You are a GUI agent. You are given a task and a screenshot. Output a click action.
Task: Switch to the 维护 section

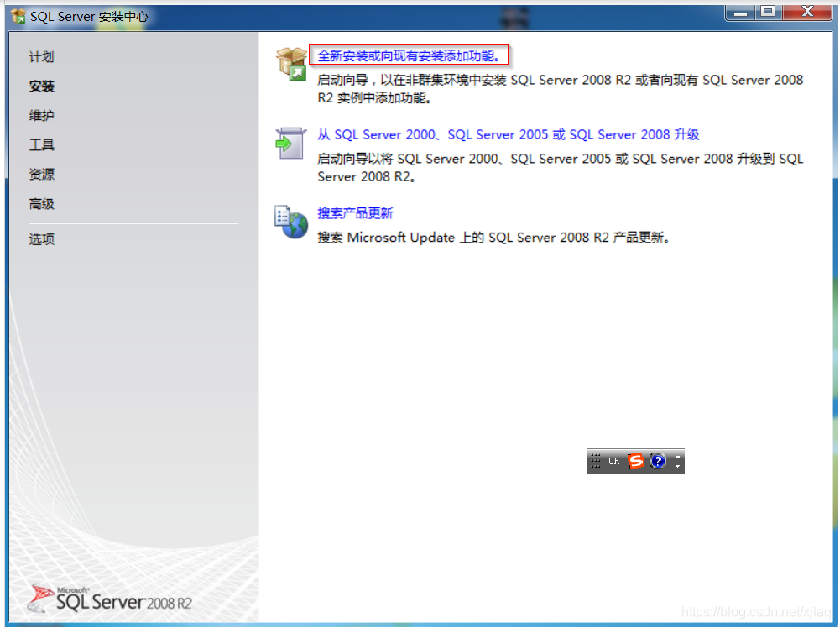41,116
